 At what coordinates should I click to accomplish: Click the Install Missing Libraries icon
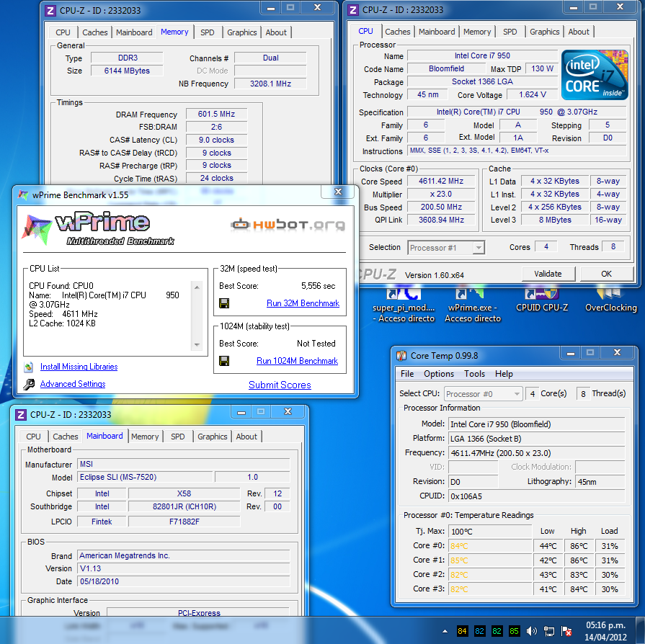[28, 367]
